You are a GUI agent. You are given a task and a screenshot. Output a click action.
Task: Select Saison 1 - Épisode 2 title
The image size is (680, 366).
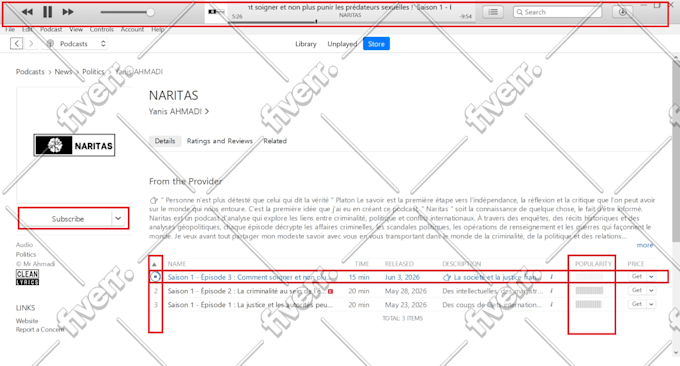tap(247, 291)
